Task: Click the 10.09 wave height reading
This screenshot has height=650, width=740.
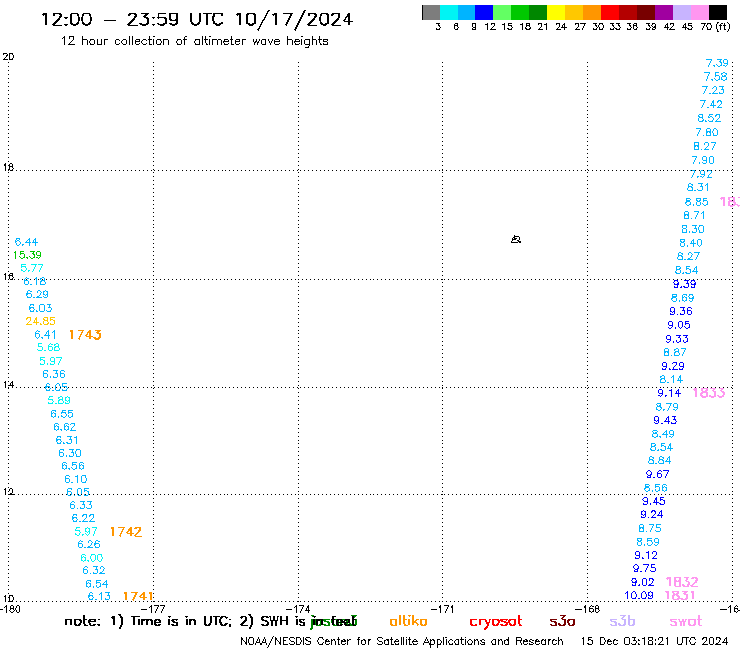Action: pyautogui.click(x=639, y=595)
